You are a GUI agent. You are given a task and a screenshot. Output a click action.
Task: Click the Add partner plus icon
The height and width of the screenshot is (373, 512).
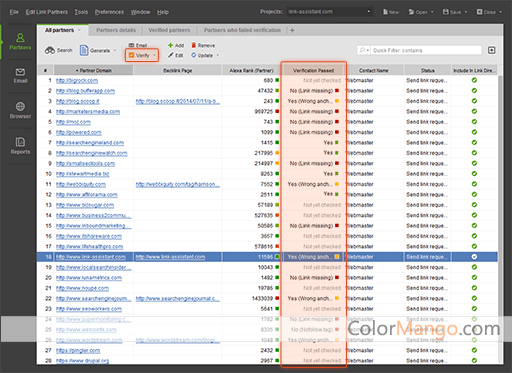tap(170, 45)
